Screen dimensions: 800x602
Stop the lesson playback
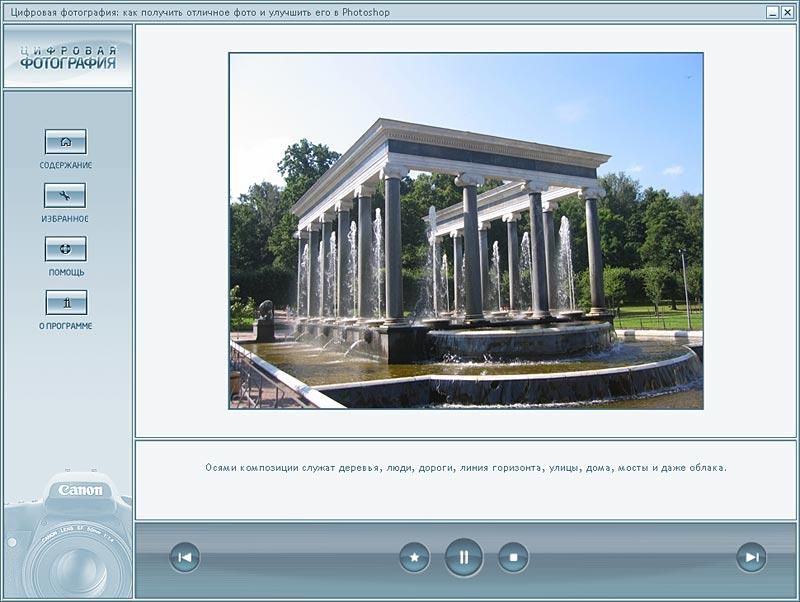[513, 557]
